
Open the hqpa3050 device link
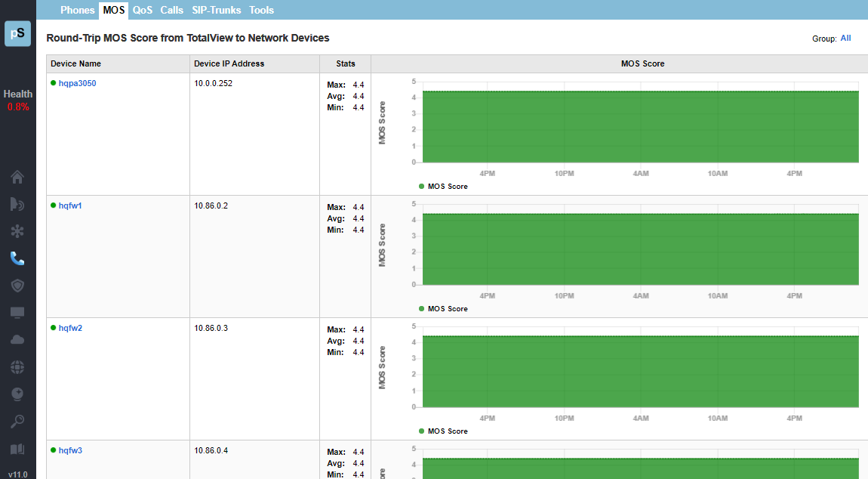pyautogui.click(x=77, y=83)
